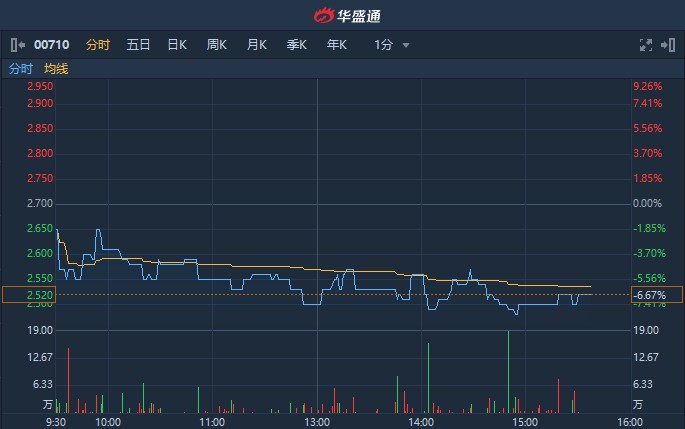Toggle the 分时 line legend
The width and height of the screenshot is (685, 429).
pyautogui.click(x=21, y=69)
